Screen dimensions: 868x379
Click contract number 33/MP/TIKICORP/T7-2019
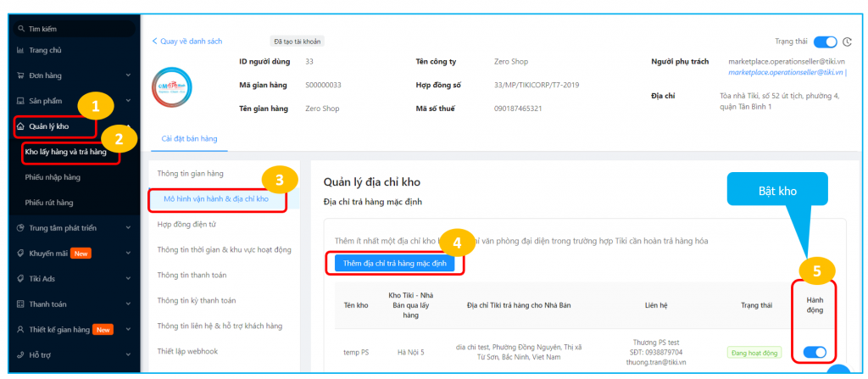[x=537, y=86]
